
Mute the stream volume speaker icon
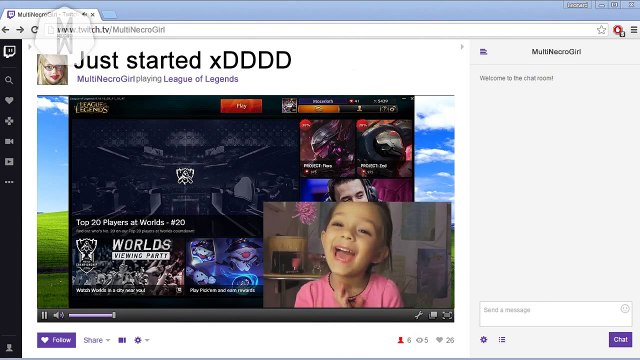58,315
